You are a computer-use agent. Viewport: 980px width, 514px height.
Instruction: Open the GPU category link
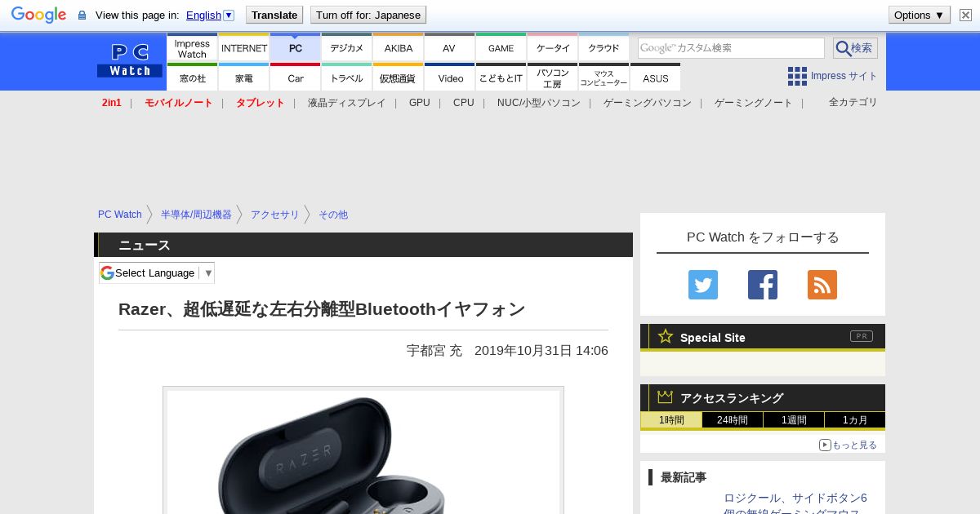[419, 103]
